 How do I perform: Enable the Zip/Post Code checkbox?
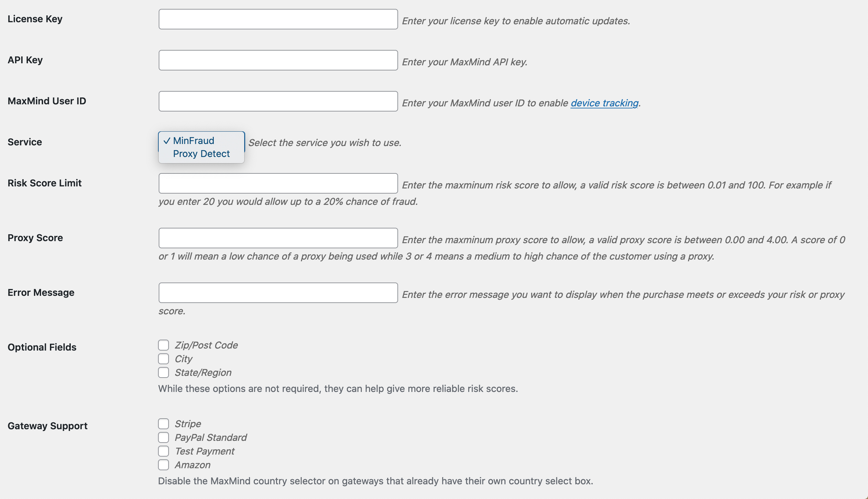click(163, 345)
